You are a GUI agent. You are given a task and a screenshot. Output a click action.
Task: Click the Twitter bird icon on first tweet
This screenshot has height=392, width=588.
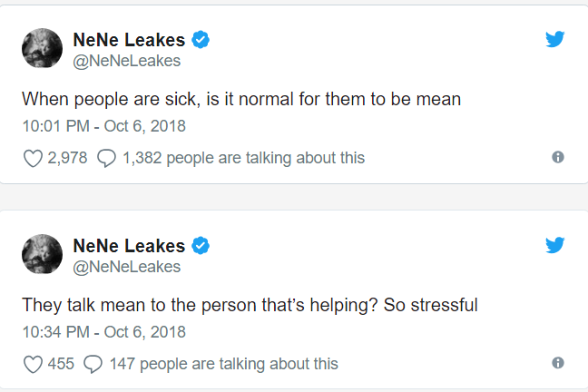pos(555,39)
